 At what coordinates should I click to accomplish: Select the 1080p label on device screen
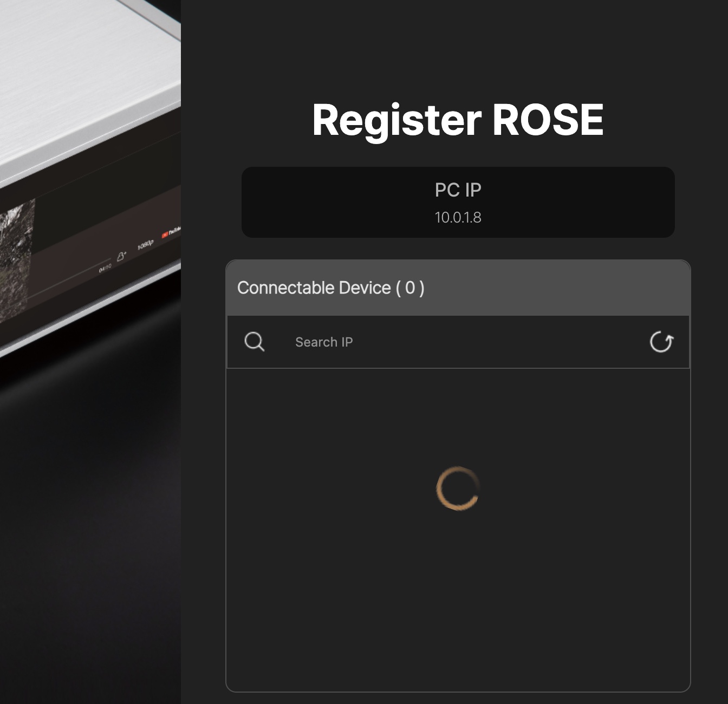coord(145,246)
